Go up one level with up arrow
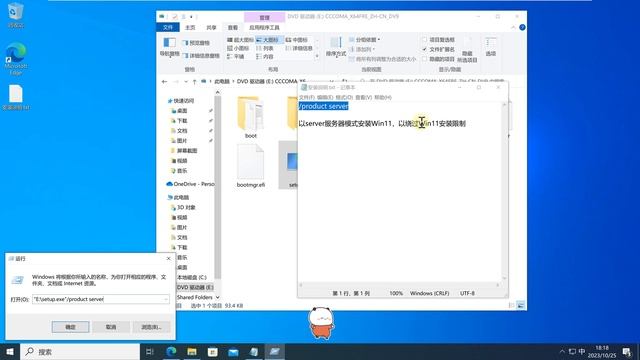 pos(195,82)
